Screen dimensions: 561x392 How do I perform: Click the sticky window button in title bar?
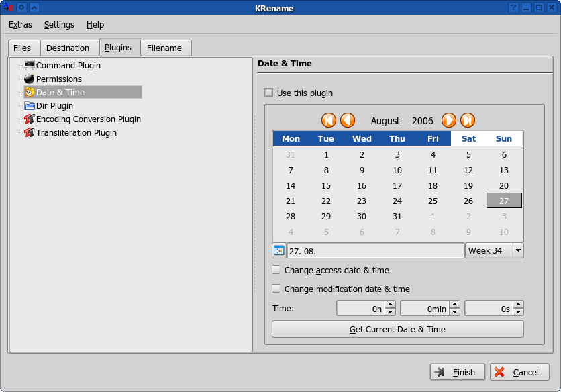(x=21, y=7)
